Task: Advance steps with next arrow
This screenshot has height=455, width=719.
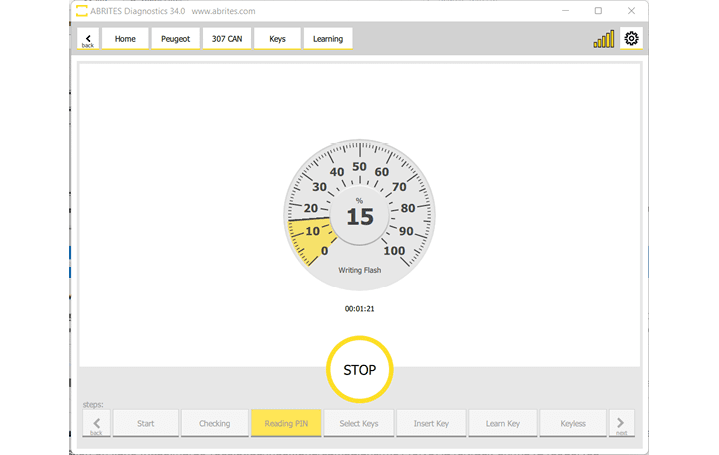Action: (621, 423)
